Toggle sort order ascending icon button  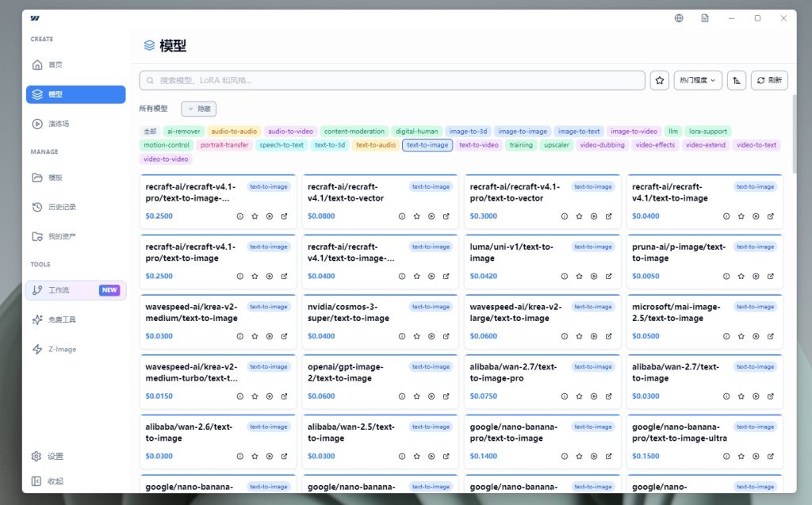[x=737, y=80]
